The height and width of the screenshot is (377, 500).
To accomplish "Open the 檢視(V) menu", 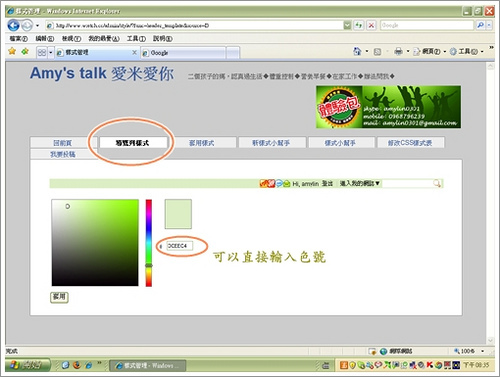I will tap(71, 39).
